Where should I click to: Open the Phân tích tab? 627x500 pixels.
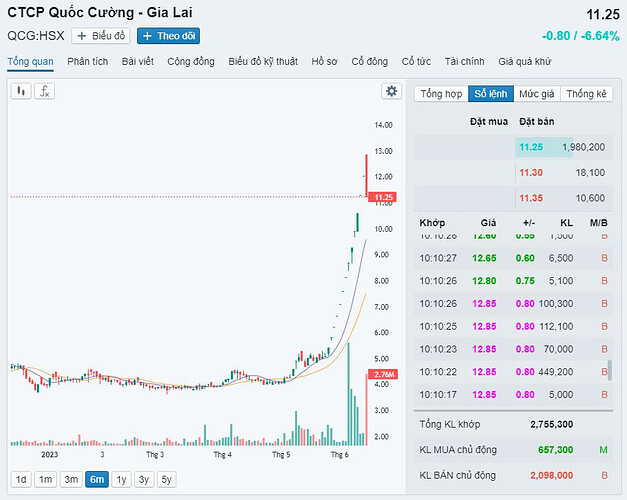point(88,62)
